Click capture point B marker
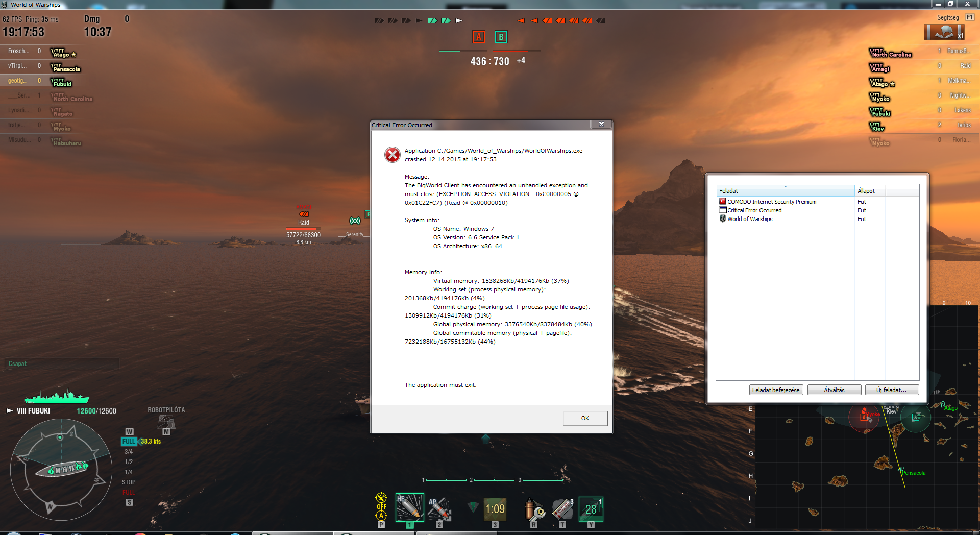The height and width of the screenshot is (535, 980). (501, 37)
